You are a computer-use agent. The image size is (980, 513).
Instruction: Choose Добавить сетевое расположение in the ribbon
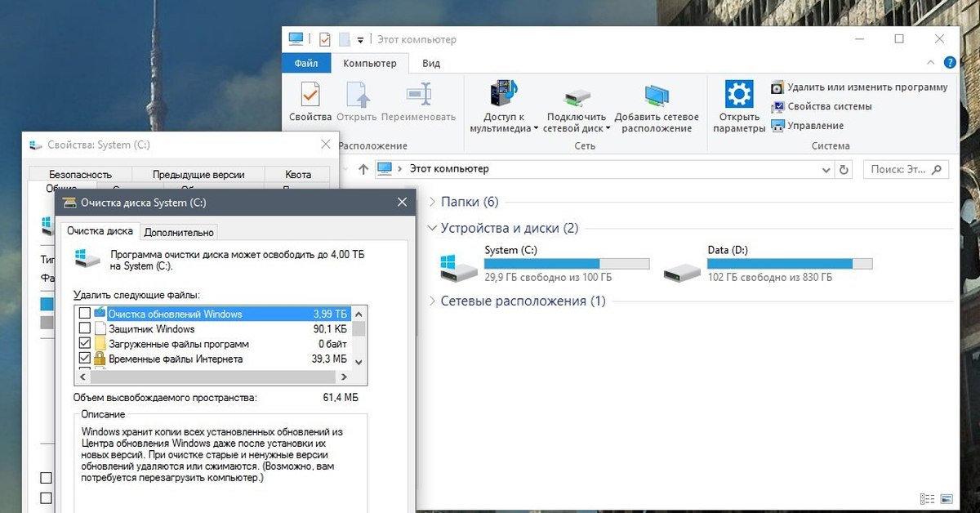coord(657,107)
